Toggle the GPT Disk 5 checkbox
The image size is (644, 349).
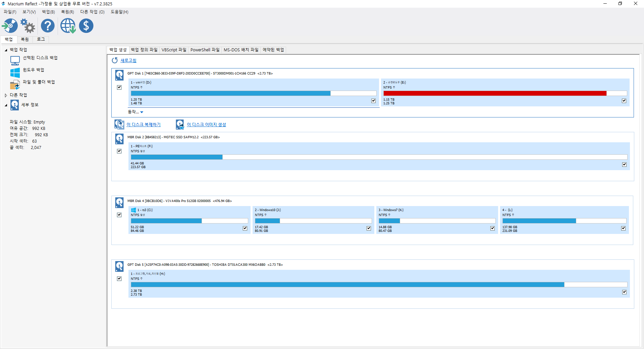point(119,279)
